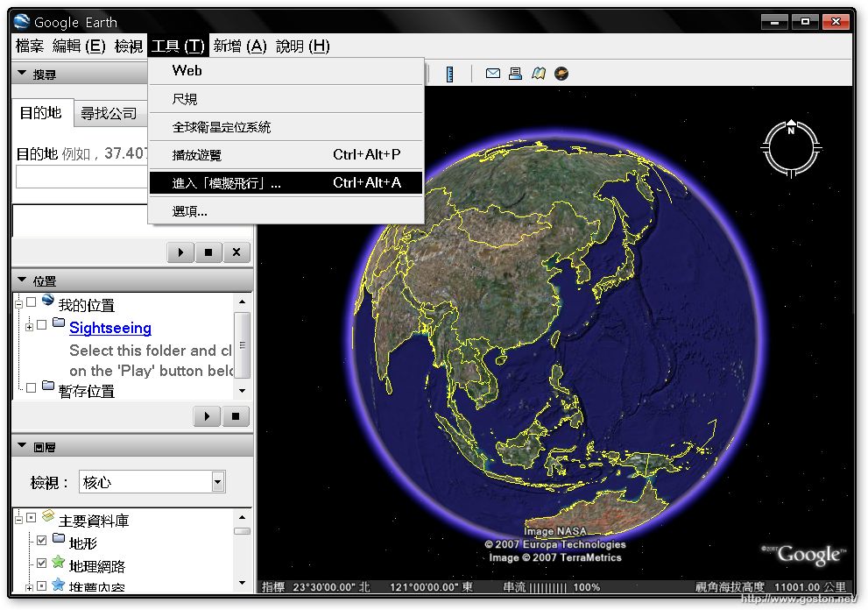The width and height of the screenshot is (868, 610).
Task: Click the green star icon beside 地理網路
Action: [58, 562]
